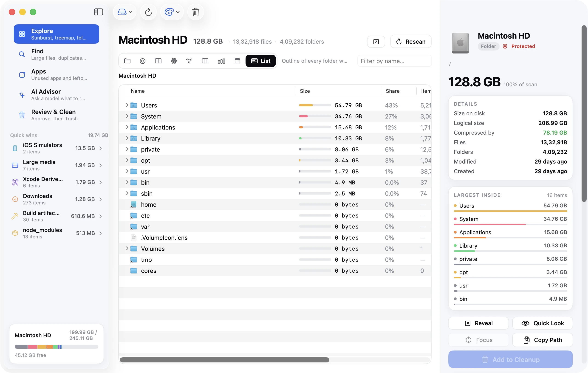Toggle the sidebar panel icon

coord(98,12)
